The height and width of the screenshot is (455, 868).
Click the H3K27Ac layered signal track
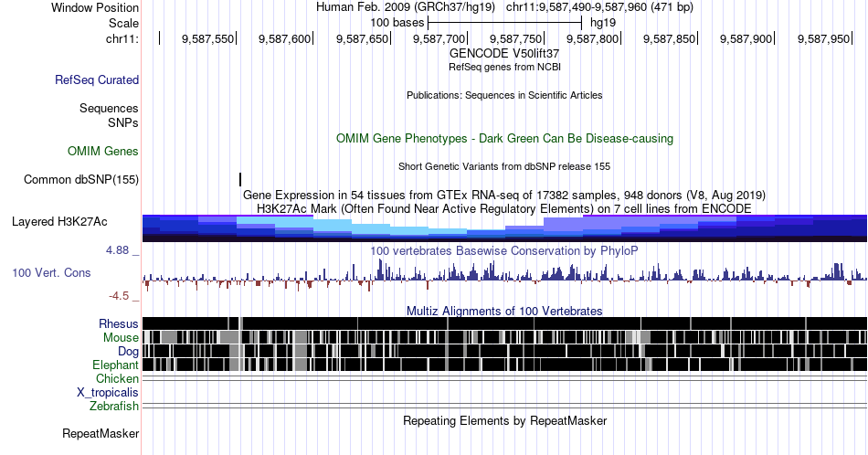click(x=504, y=228)
